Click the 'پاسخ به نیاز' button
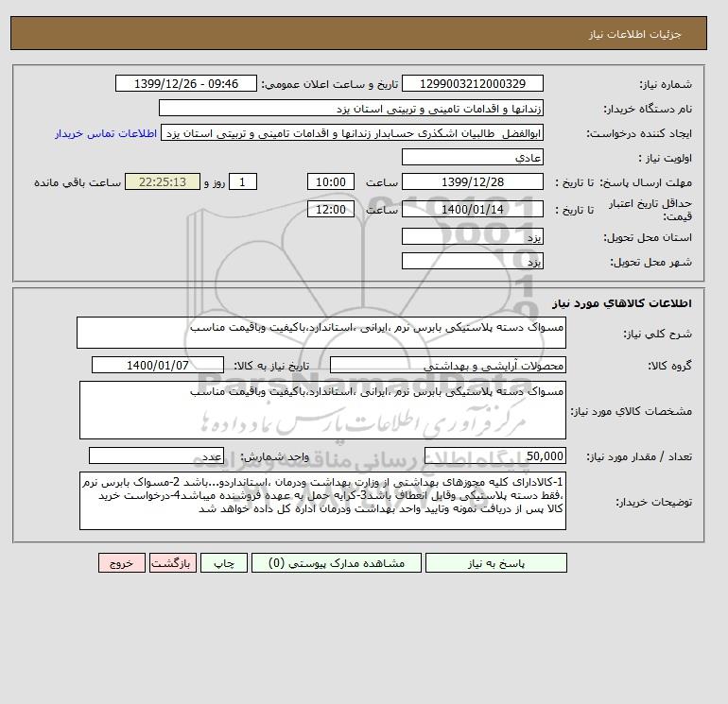Screen dimensions: 728x704 coord(495,563)
